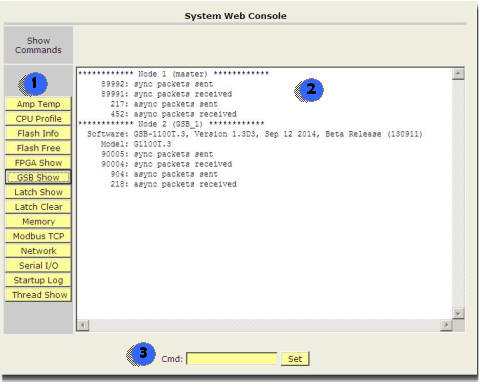The height and width of the screenshot is (385, 480).
Task: Click the 'Node 2 (GSB_1)' line
Action: click(x=171, y=124)
